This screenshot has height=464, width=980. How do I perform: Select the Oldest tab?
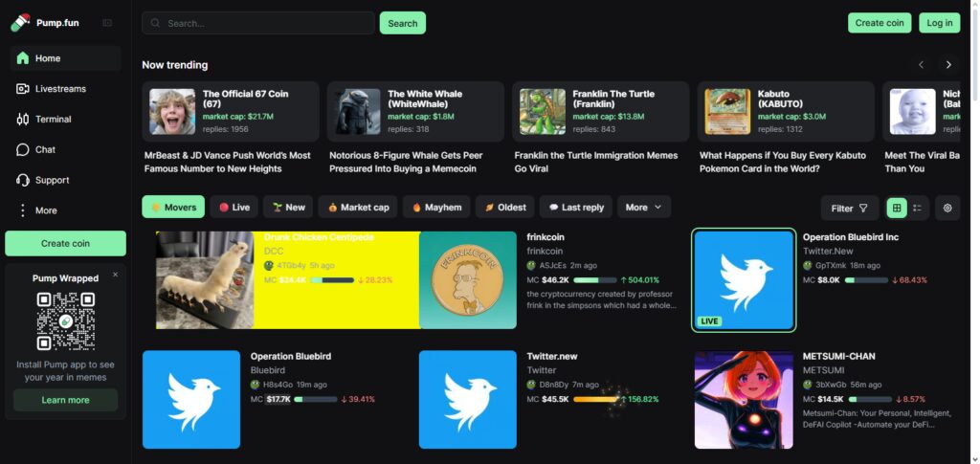[x=505, y=208]
